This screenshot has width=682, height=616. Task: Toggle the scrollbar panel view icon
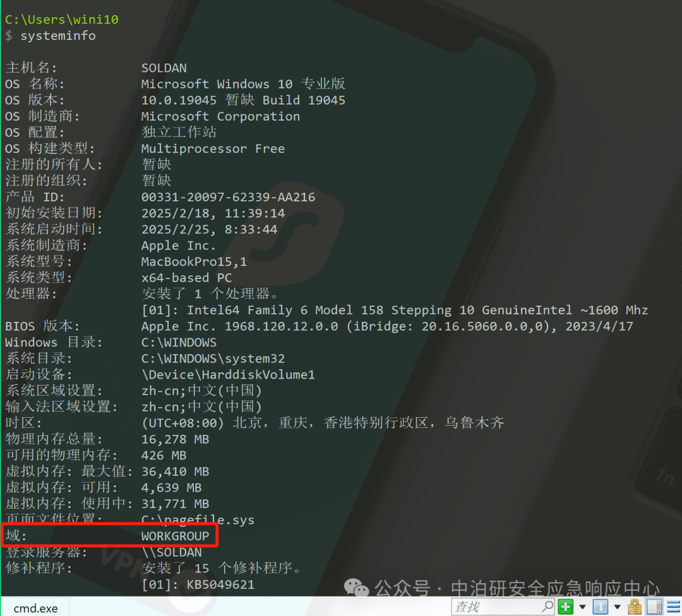tap(654, 607)
